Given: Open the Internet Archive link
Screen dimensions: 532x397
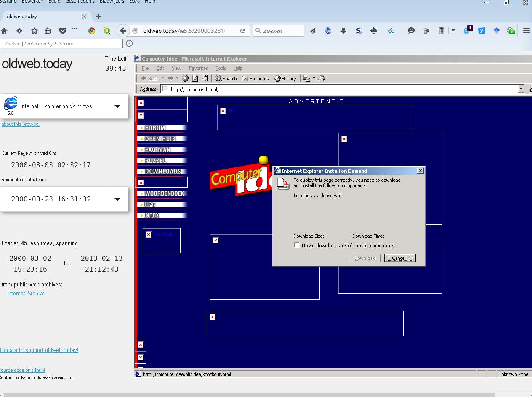Looking at the screenshot, I should click(26, 294).
